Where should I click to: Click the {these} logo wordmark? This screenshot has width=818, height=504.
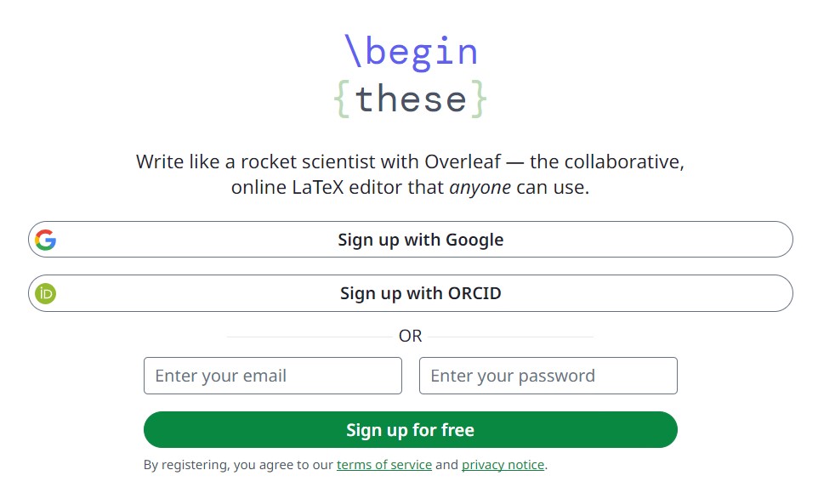[411, 98]
